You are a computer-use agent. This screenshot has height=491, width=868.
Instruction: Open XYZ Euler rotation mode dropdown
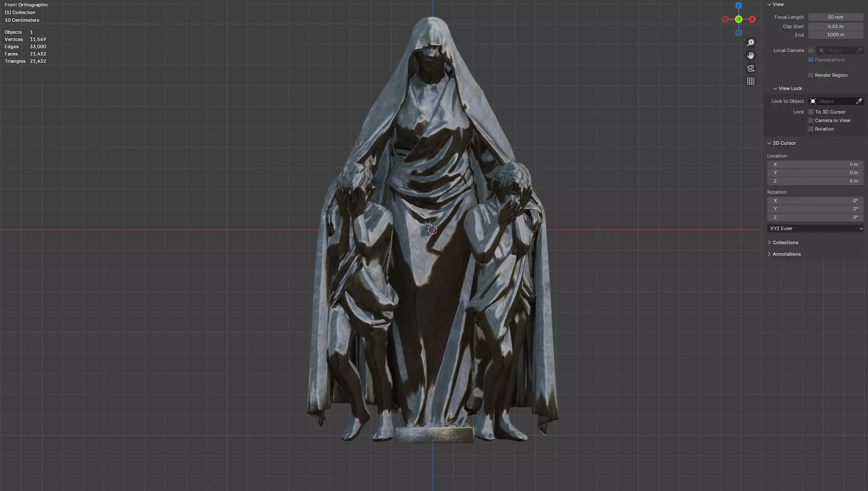[x=816, y=228]
